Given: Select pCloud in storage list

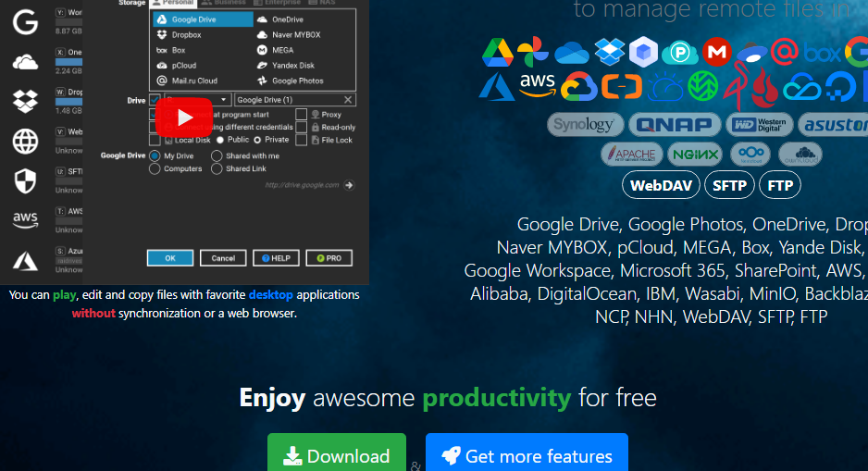Looking at the screenshot, I should point(184,66).
